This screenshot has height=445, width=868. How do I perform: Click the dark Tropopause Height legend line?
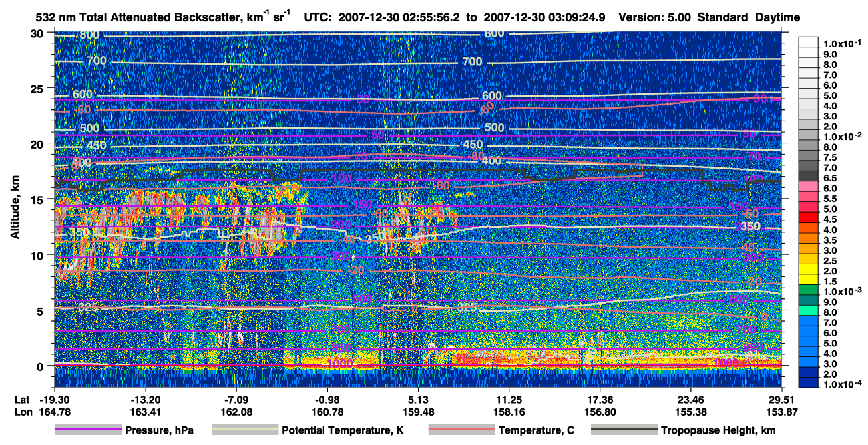click(x=624, y=430)
